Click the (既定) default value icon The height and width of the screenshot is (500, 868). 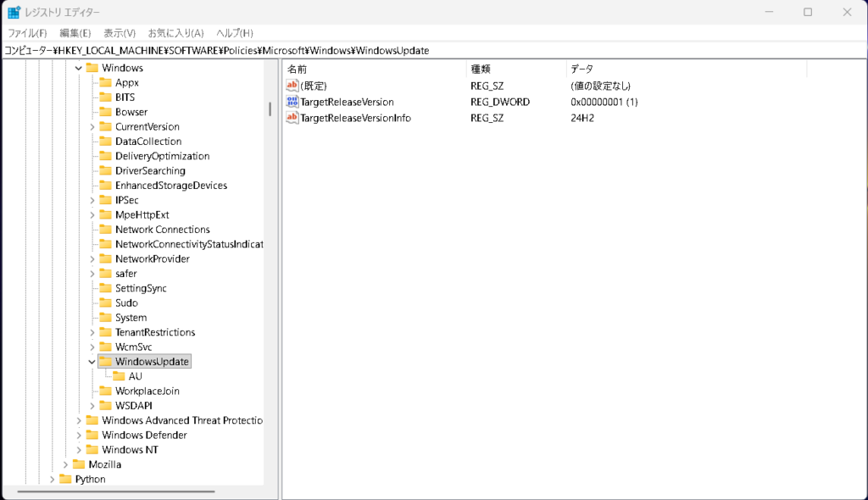click(292, 86)
